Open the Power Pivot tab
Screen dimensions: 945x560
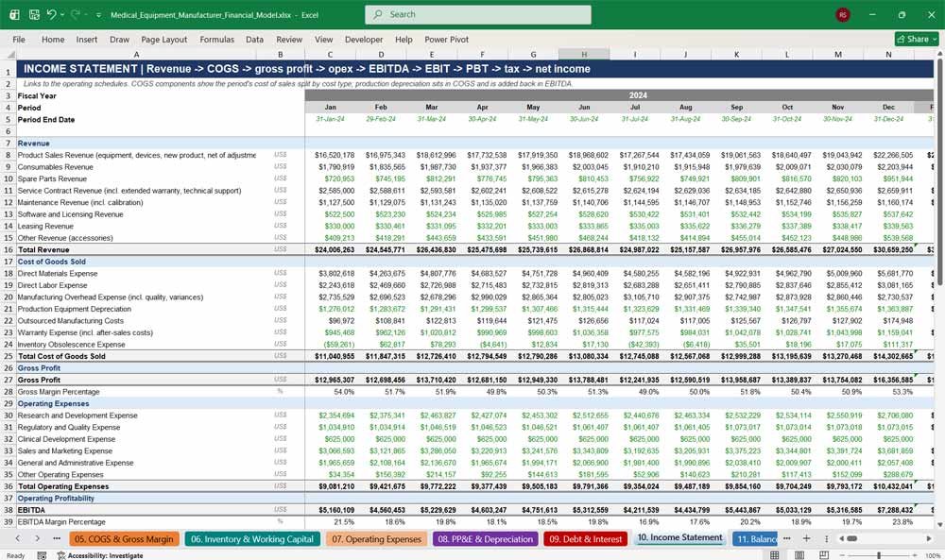pyautogui.click(x=447, y=39)
